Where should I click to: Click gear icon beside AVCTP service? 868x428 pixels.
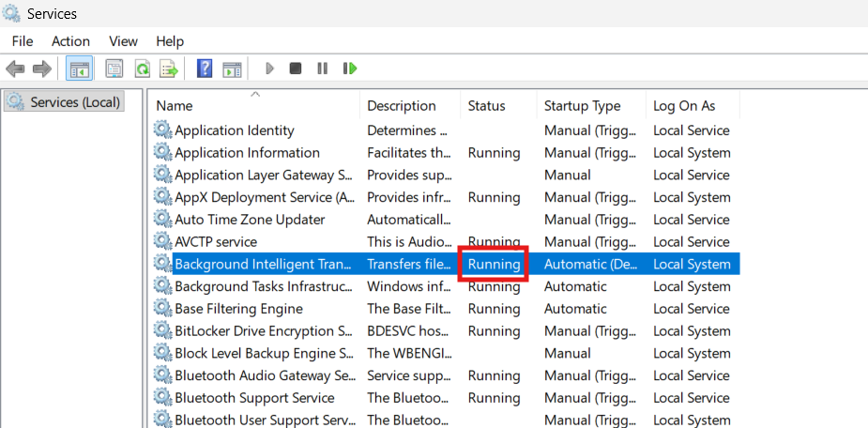click(162, 241)
